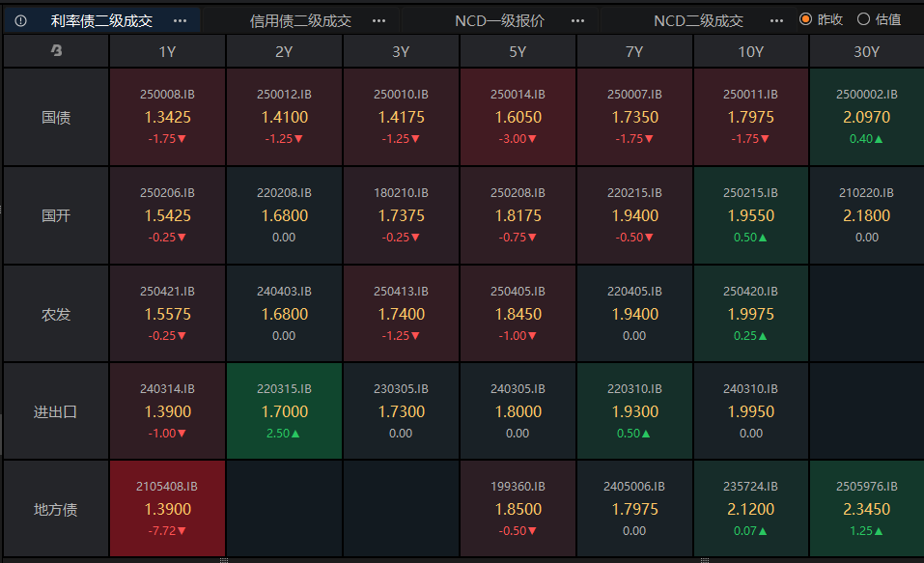This screenshot has height=563, width=924.
Task: Click the 3Y column header
Action: point(401,51)
